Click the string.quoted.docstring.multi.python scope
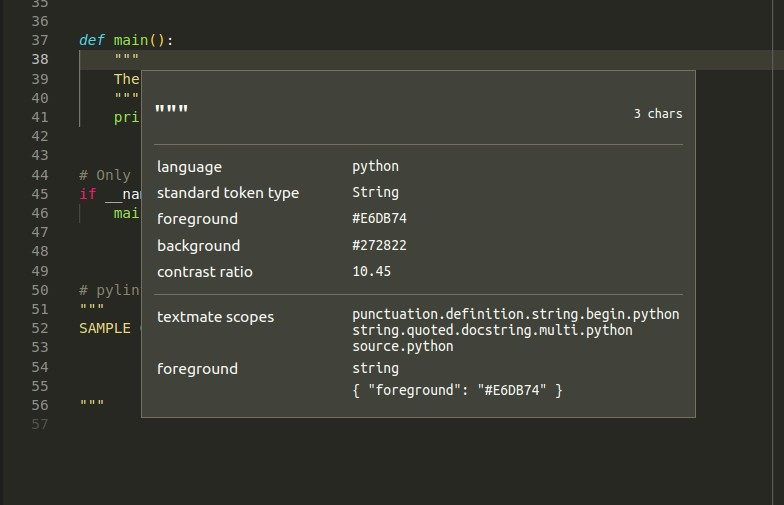Screen dimensions: 784x505 coord(492,330)
